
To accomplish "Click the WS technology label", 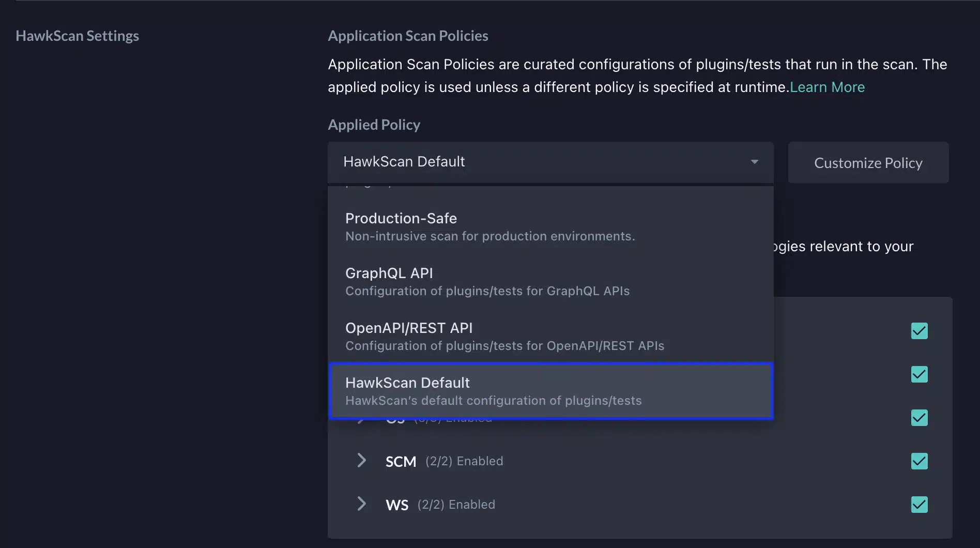I will (x=396, y=505).
